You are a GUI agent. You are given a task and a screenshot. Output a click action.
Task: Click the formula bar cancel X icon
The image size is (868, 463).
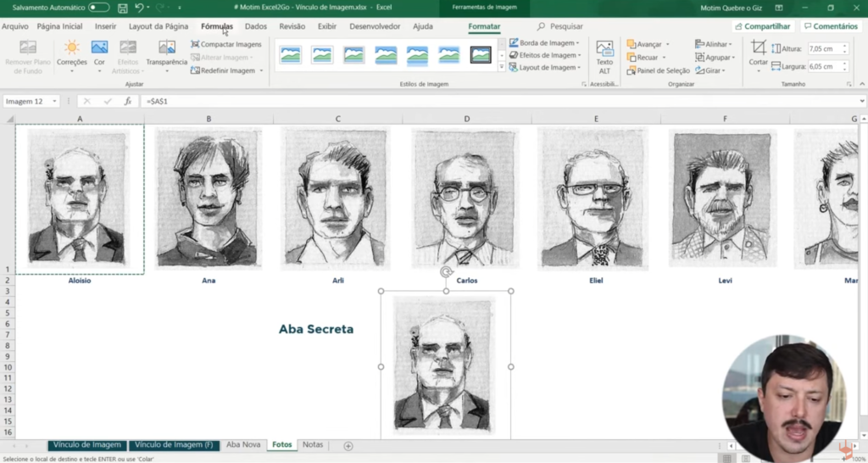click(x=87, y=102)
